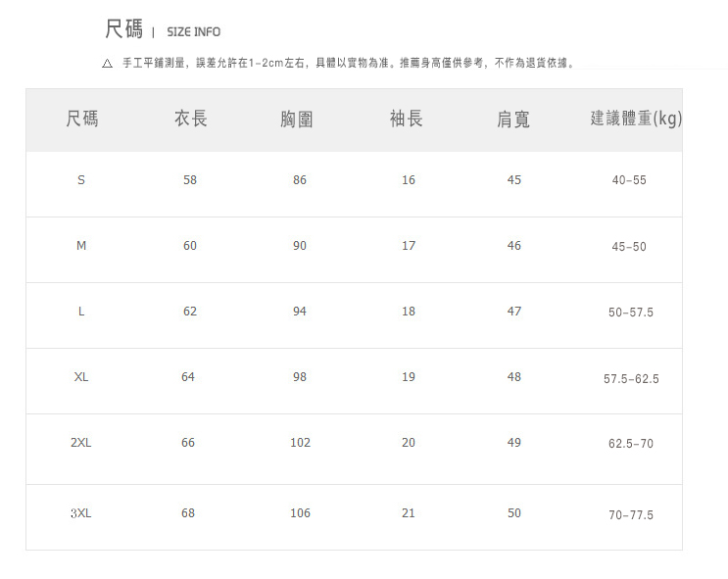Click the 102 chest measurement cell
Screen dimensions: 728x579
coord(300,443)
